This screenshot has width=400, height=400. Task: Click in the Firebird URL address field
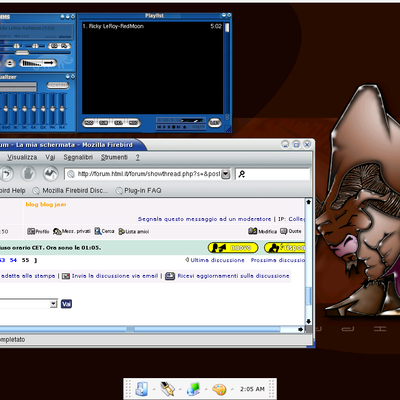[x=148, y=174]
